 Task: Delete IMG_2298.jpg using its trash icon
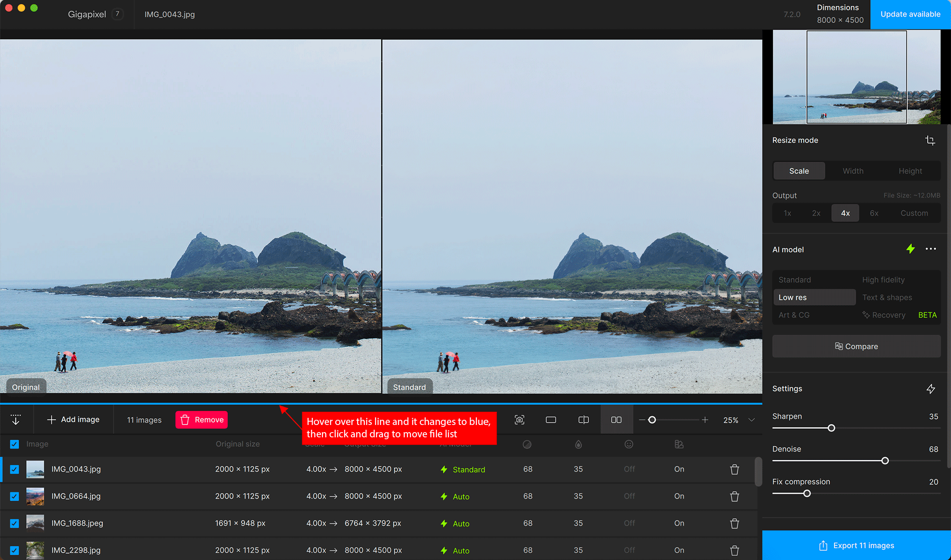(x=735, y=550)
